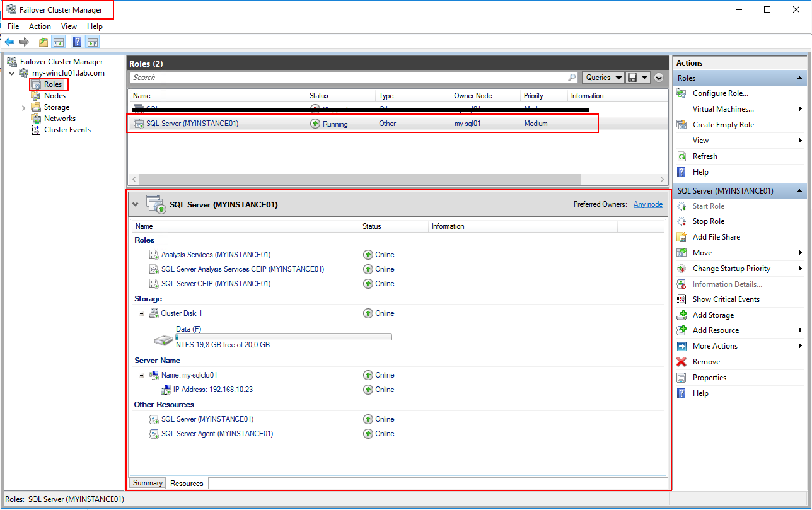Click the Any node preferred owners link
Image resolution: width=812 pixels, height=510 pixels.
[x=648, y=204]
